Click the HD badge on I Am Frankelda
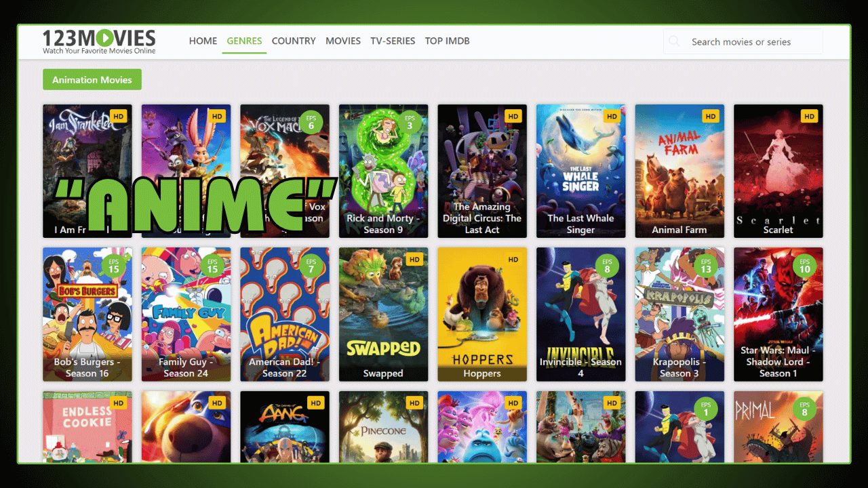Image resolution: width=868 pixels, height=488 pixels. click(x=119, y=116)
